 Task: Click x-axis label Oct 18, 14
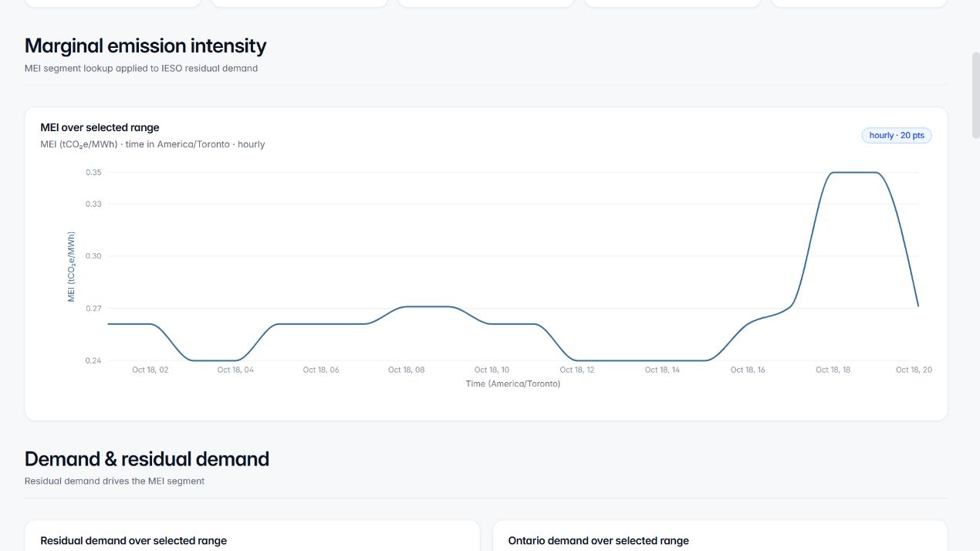[x=663, y=370]
